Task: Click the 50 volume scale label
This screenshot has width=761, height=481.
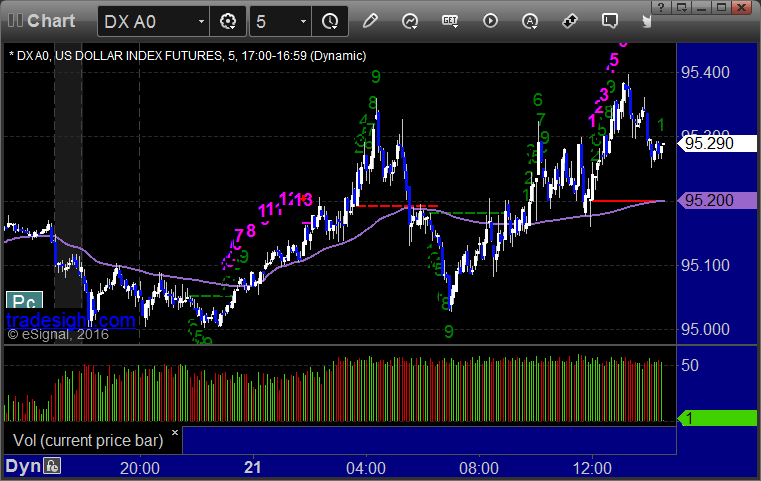Action: pos(690,365)
